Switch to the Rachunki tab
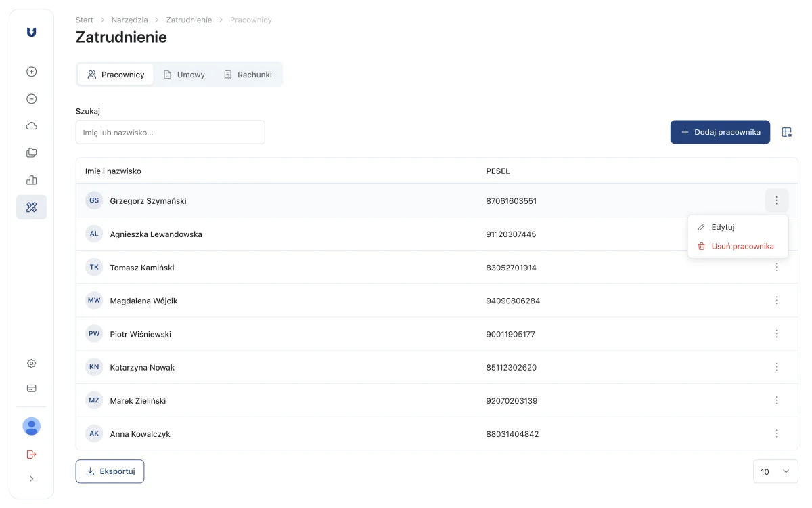This screenshot has height=508, width=812. point(248,75)
